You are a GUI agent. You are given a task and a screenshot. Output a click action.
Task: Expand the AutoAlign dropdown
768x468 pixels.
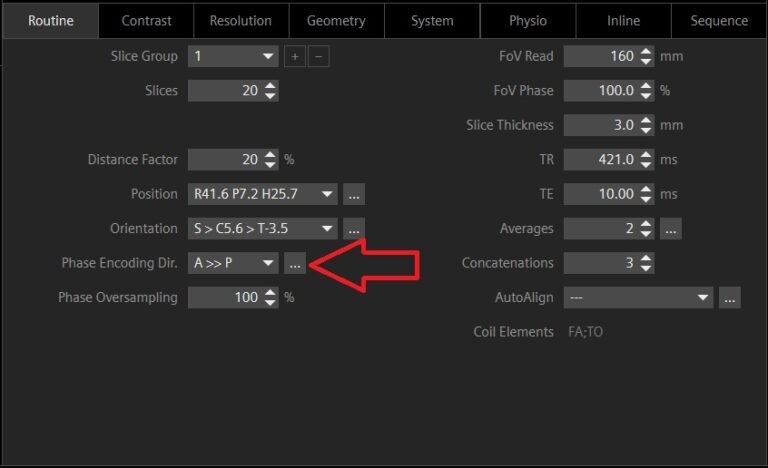(x=703, y=297)
